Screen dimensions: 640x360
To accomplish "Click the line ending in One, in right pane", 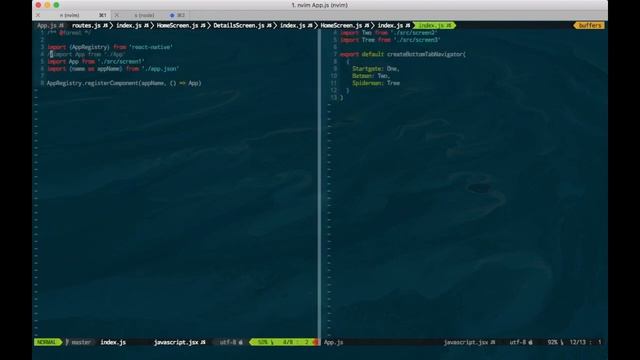I will 376,69.
